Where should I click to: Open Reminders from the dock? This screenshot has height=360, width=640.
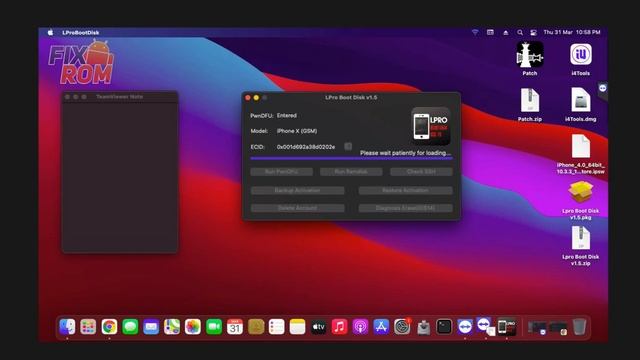click(276, 327)
